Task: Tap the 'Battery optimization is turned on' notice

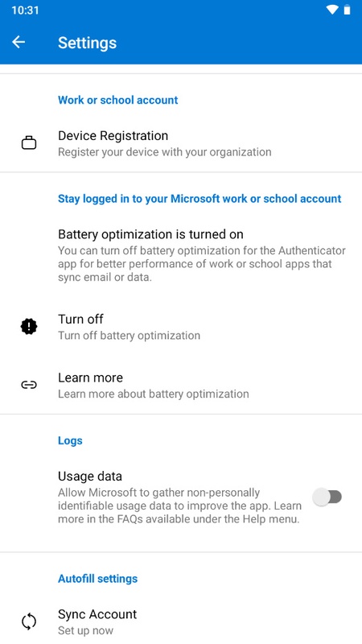Action: tap(181, 255)
